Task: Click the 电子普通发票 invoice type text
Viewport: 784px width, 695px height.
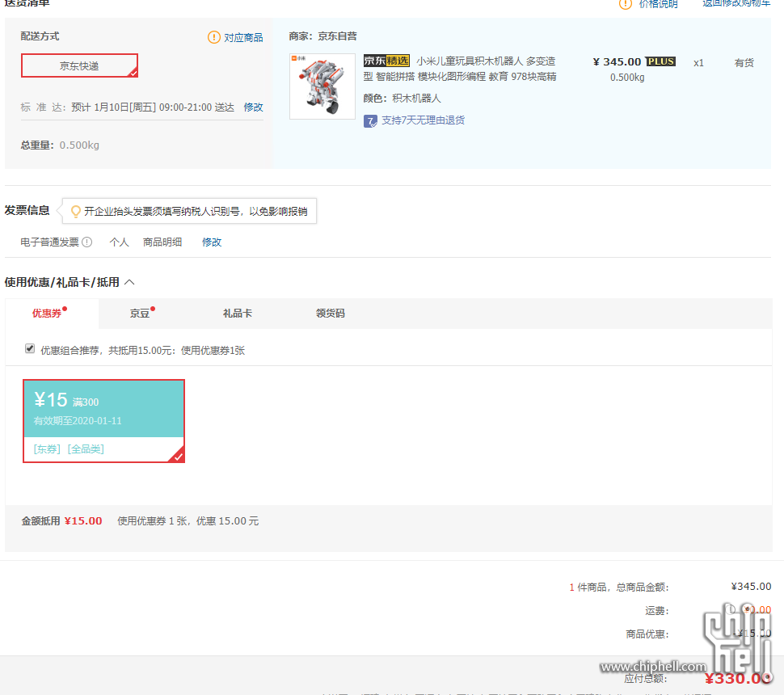Action: click(x=49, y=242)
